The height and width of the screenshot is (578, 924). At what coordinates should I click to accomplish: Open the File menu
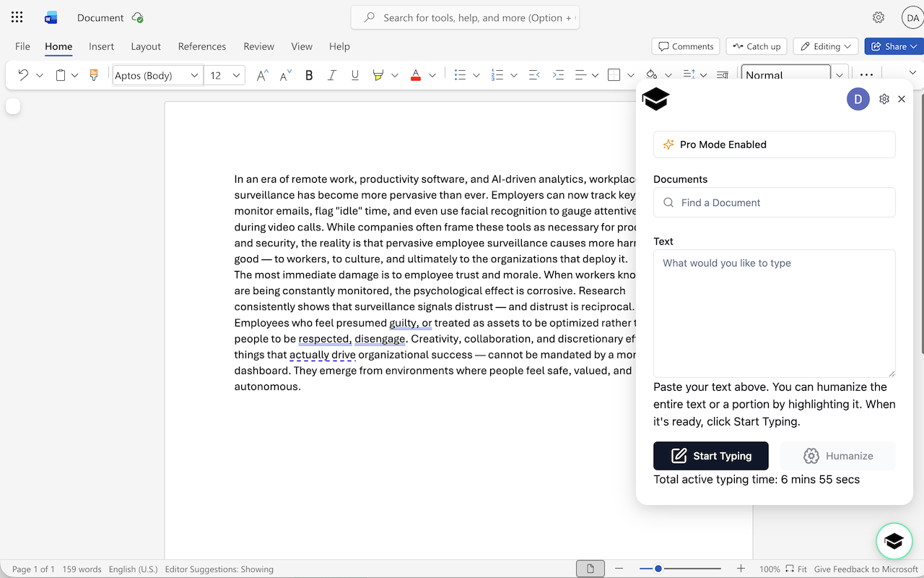pos(22,46)
